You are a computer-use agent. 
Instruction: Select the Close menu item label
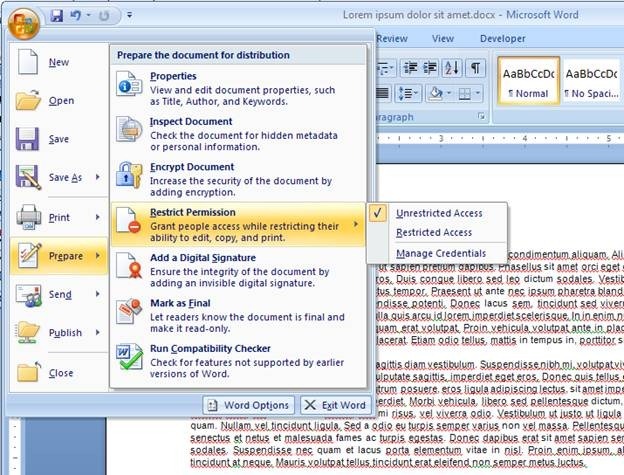pyautogui.click(x=61, y=373)
